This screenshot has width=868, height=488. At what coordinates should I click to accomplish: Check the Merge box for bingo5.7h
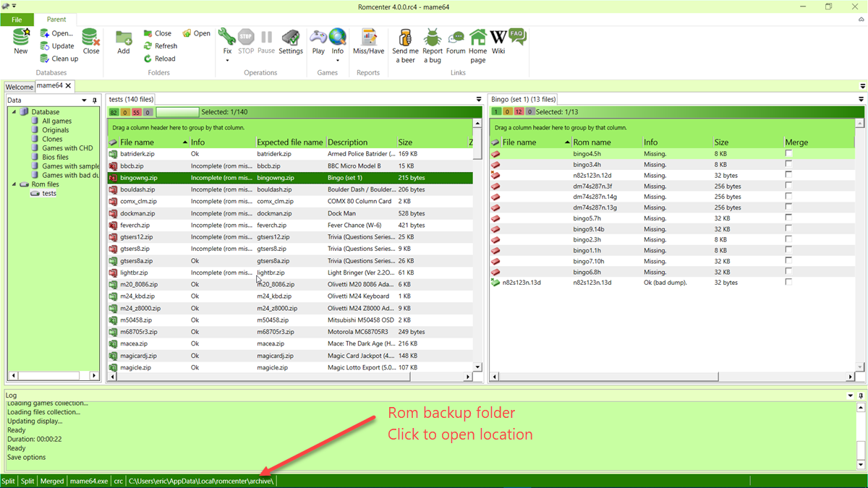788,218
